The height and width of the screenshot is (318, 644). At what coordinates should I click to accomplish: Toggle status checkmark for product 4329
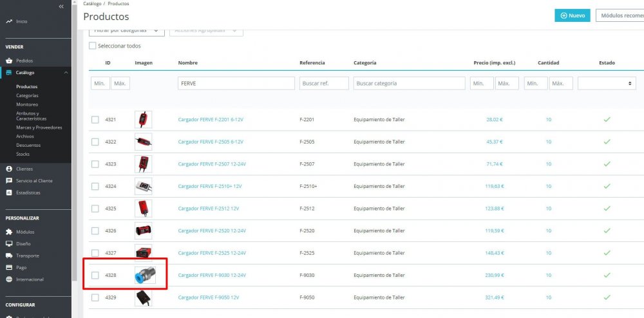point(607,297)
